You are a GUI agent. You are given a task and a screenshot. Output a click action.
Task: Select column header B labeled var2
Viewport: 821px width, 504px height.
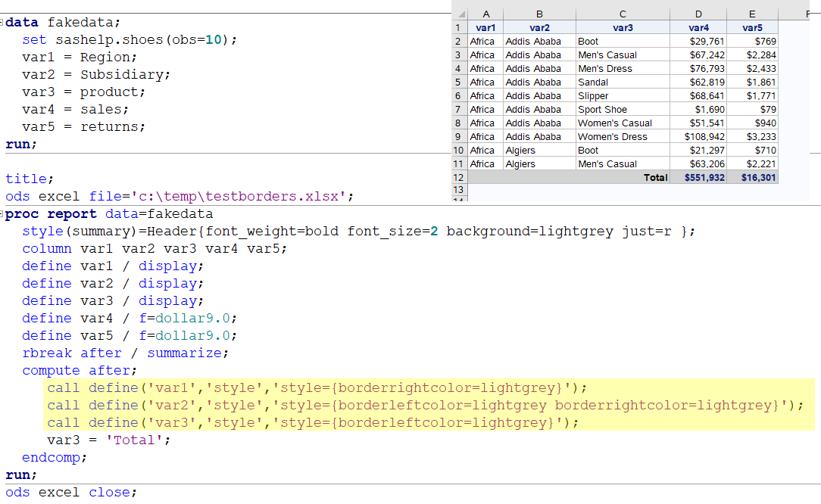click(x=538, y=12)
